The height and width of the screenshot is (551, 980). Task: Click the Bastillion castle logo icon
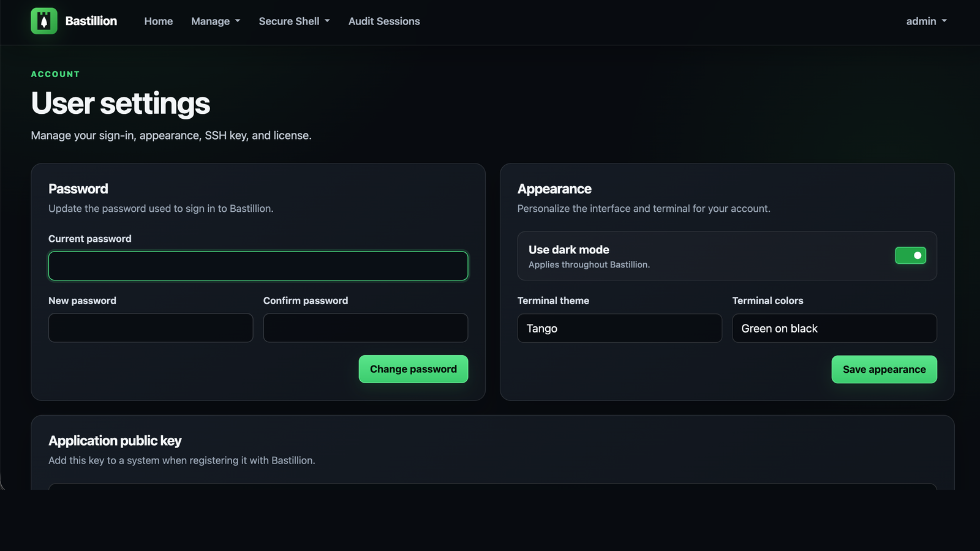44,21
